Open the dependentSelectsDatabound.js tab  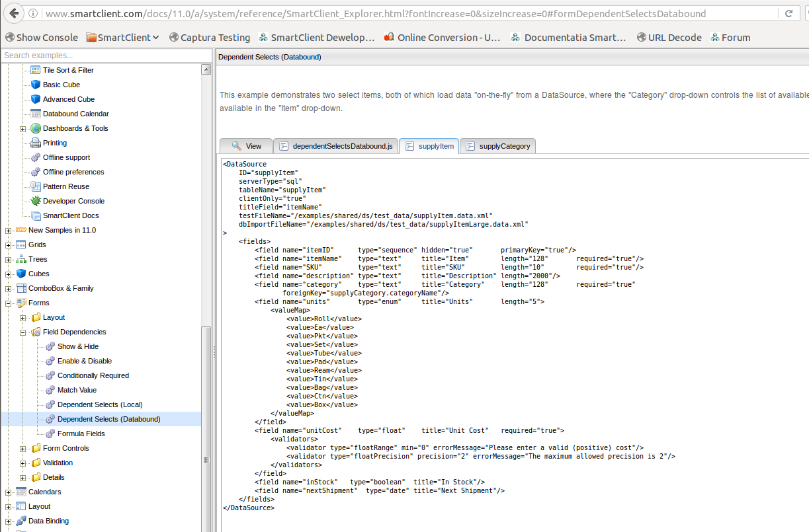(335, 146)
